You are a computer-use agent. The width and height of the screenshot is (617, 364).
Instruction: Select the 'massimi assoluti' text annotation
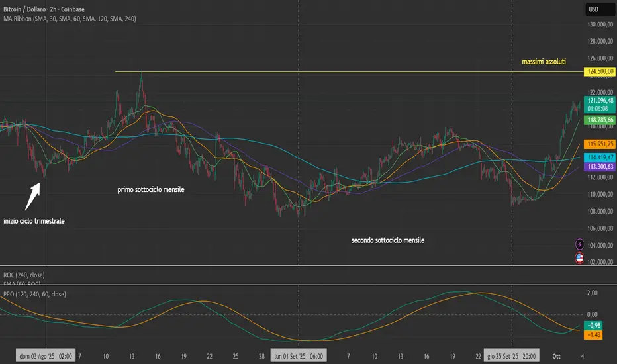[x=543, y=61]
